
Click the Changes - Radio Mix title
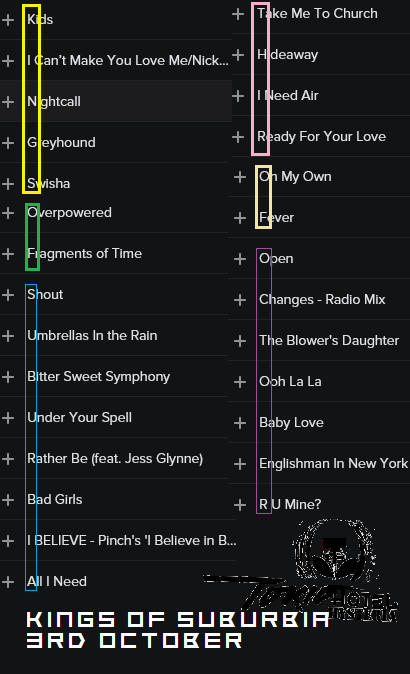pos(322,300)
